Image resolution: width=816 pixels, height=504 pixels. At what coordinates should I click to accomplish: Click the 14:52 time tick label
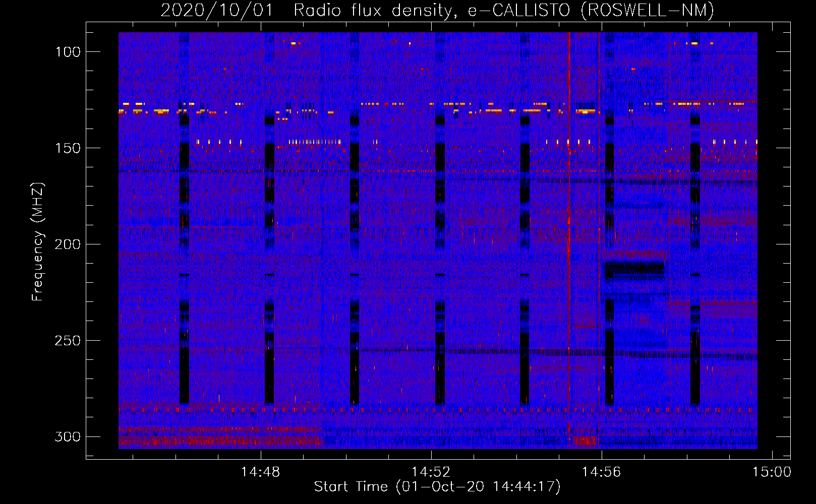click(x=431, y=472)
